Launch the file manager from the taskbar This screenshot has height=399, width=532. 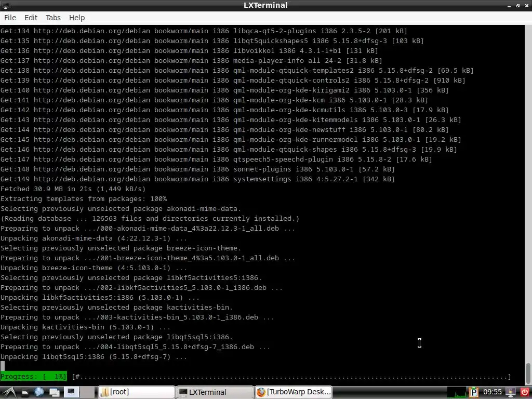tap(24, 392)
